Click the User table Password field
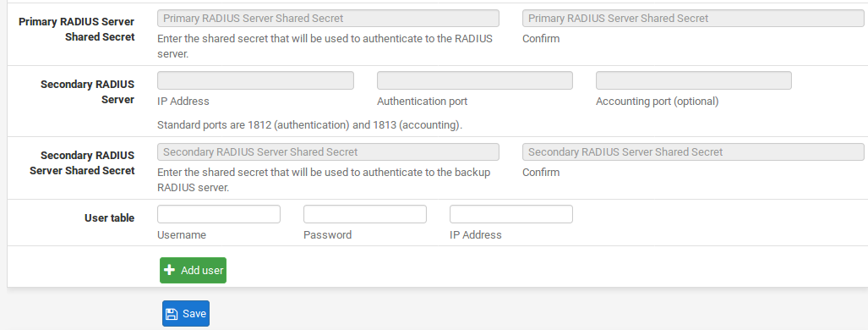 (365, 214)
